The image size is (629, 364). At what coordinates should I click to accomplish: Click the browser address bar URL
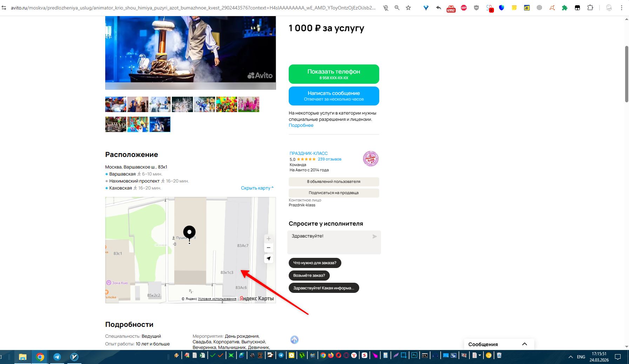pos(193,8)
